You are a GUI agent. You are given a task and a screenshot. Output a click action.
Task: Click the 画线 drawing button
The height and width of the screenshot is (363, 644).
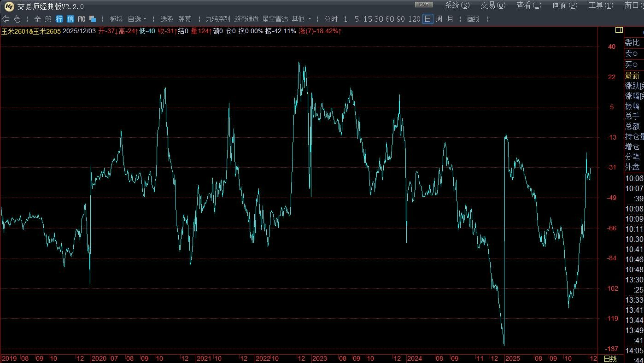(x=473, y=19)
